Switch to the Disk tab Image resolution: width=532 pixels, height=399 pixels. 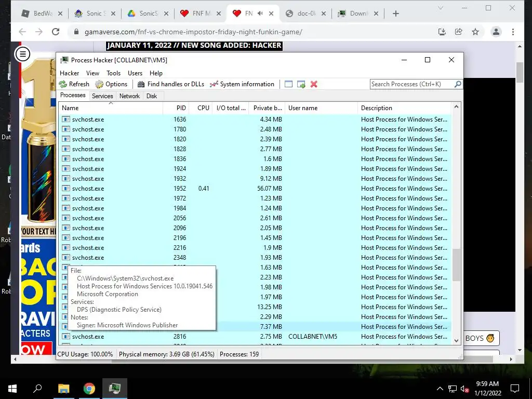[x=152, y=96]
